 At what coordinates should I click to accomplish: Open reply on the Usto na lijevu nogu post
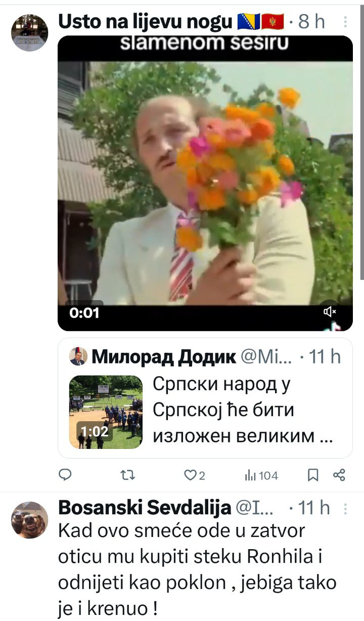pos(66,475)
